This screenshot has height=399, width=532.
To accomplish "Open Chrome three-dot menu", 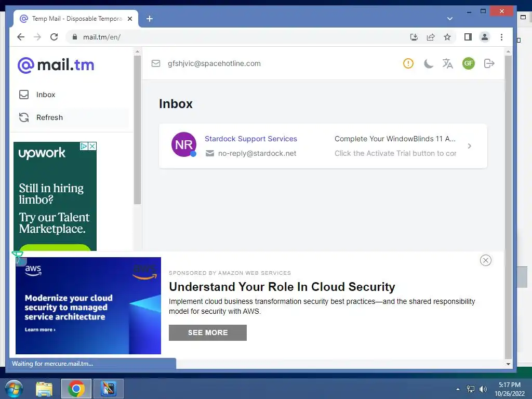I will [x=501, y=37].
